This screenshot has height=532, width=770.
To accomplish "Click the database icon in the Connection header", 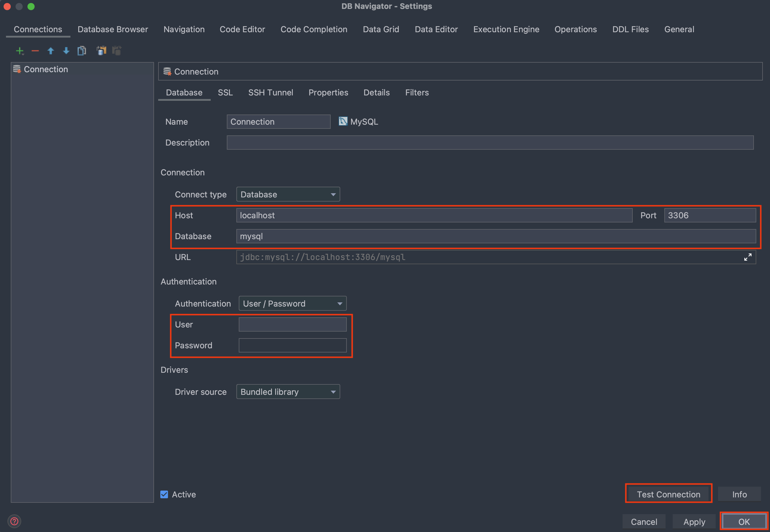I will pyautogui.click(x=167, y=71).
